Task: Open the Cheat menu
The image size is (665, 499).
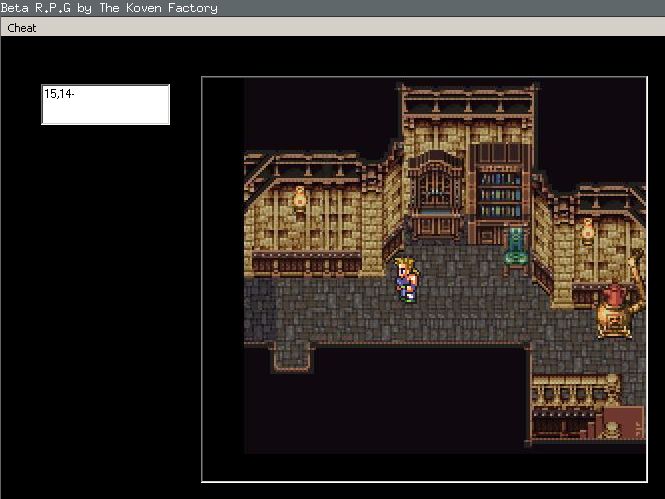Action: 22,28
